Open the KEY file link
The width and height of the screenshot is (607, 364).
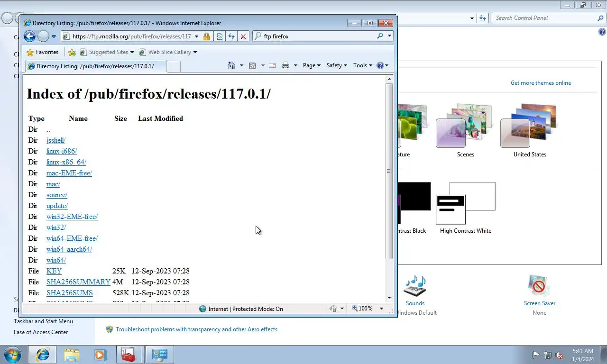click(x=54, y=271)
